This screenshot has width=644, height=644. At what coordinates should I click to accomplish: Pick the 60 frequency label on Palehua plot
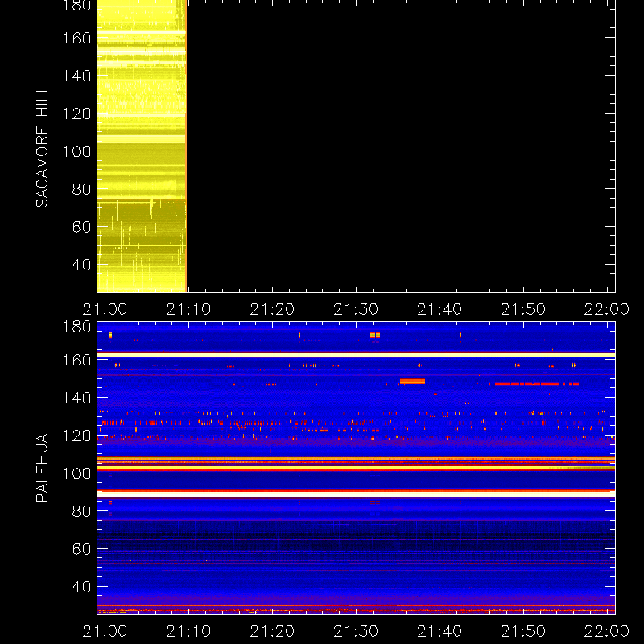[81, 549]
